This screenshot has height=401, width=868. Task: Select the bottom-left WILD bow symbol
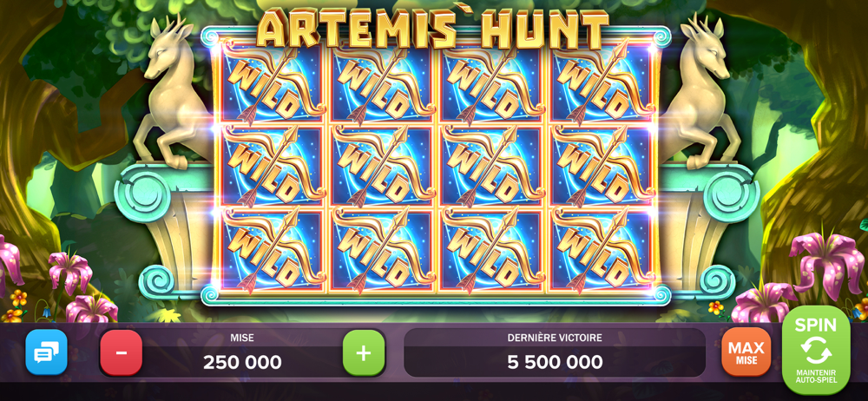click(273, 249)
